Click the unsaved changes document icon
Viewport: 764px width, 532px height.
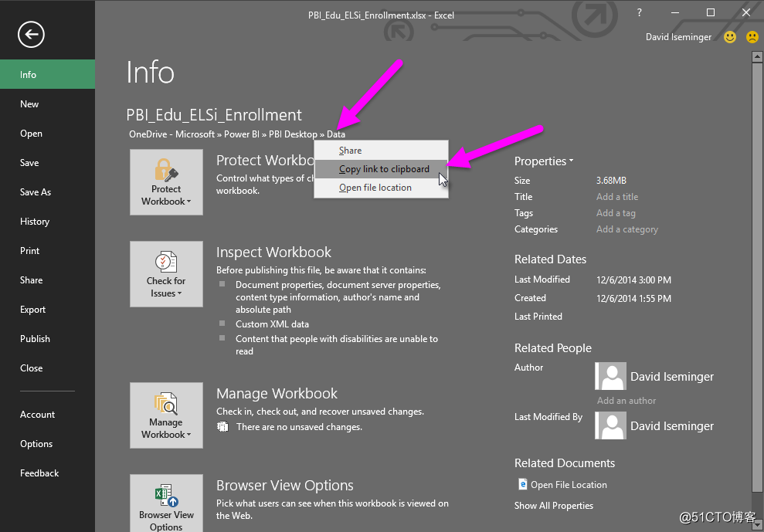click(222, 427)
